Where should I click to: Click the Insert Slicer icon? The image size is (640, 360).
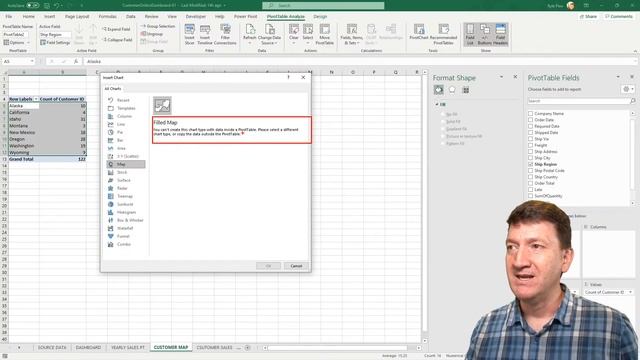click(x=189, y=34)
